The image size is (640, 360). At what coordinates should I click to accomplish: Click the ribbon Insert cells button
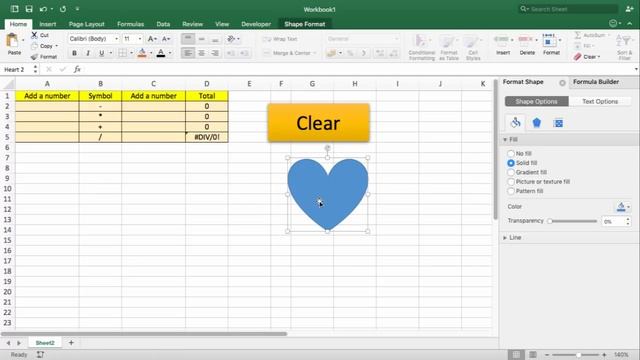point(502,45)
